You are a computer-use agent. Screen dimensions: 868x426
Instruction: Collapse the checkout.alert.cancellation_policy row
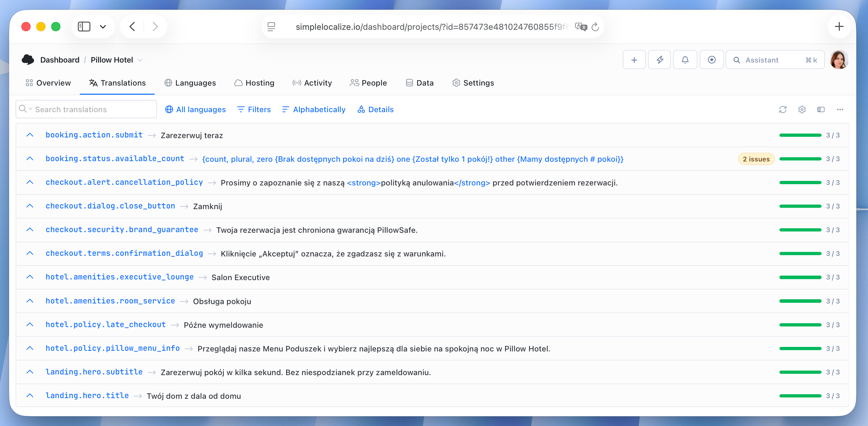30,182
